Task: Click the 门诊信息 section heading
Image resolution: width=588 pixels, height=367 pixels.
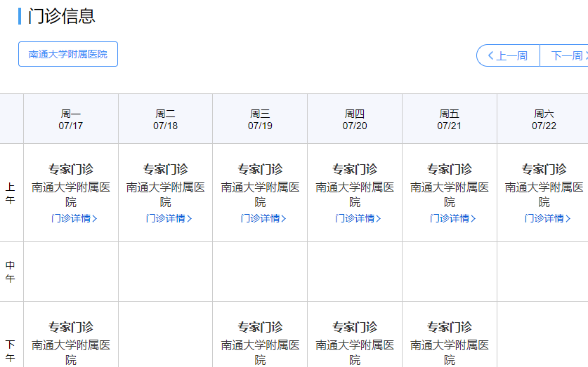Action: tap(62, 16)
